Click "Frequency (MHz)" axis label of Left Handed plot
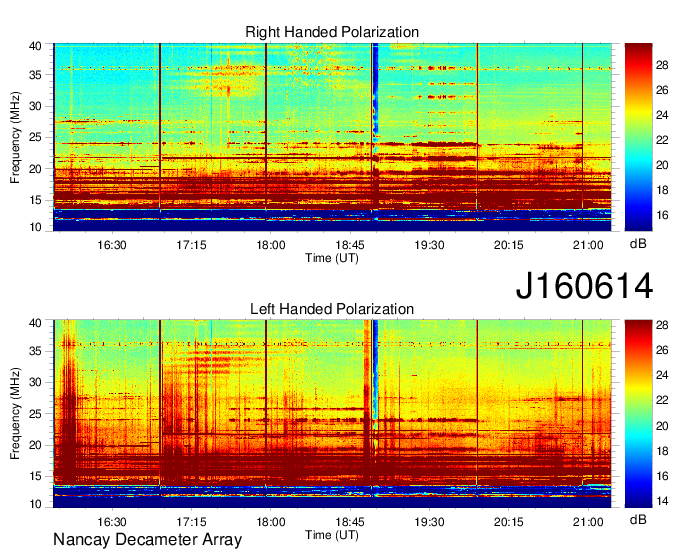Screen dimensions: 680x552 click(15, 414)
